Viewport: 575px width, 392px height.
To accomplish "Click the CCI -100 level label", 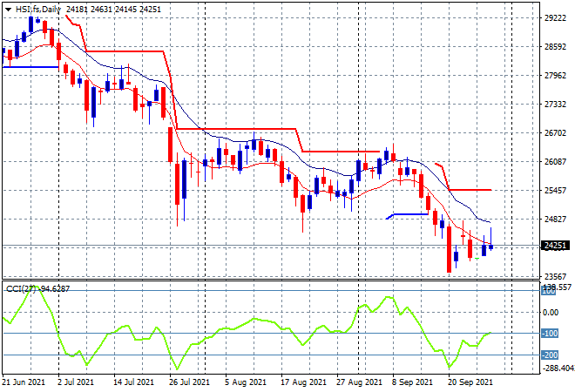I will (550, 334).
